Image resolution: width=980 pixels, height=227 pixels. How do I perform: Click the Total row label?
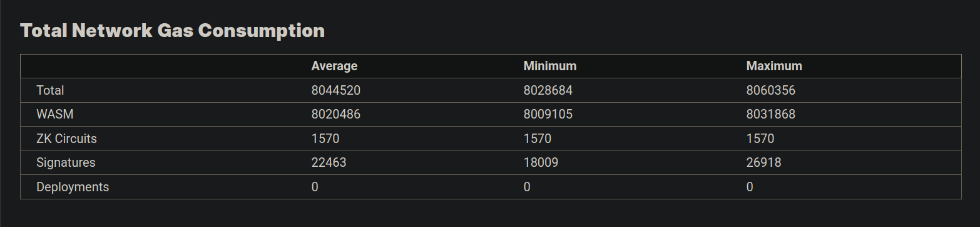coord(50,90)
